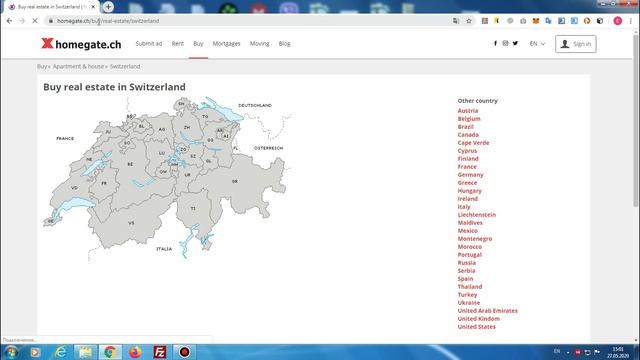This screenshot has width=640, height=360.
Task: Select canton ZH on the map
Action: tap(187, 127)
